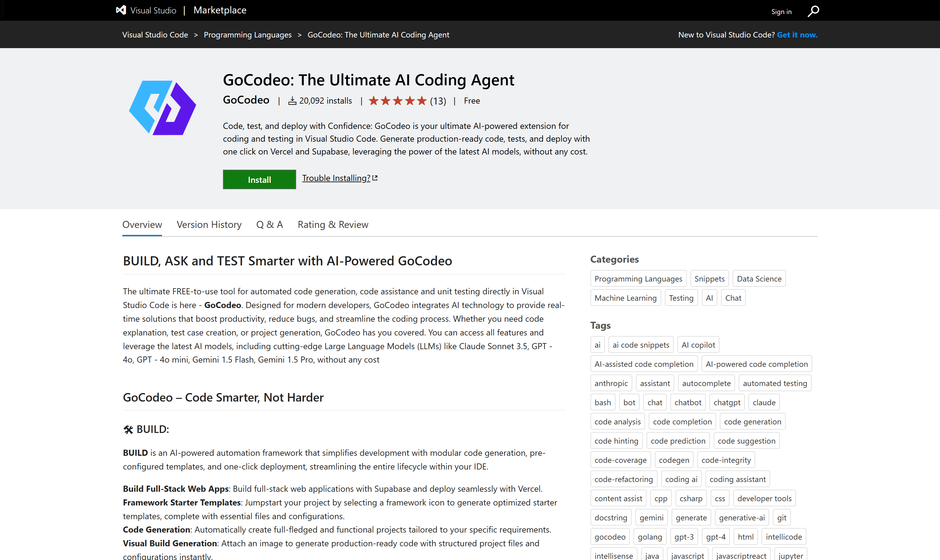
Task: Click the external link icon beside Trouble Installing
Action: 375,178
